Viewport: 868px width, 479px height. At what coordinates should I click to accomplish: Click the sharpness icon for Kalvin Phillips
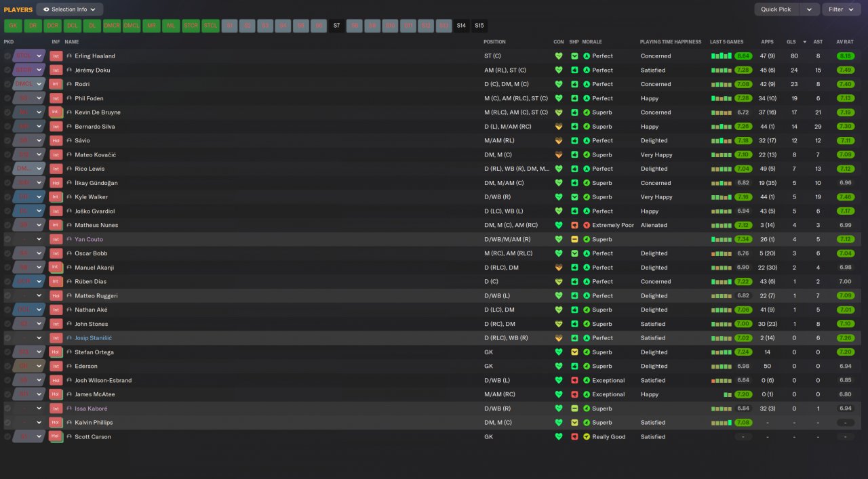pyautogui.click(x=574, y=423)
